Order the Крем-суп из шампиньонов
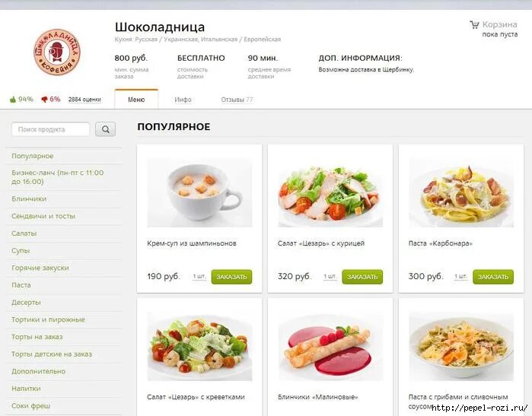532x416 pixels. point(231,277)
